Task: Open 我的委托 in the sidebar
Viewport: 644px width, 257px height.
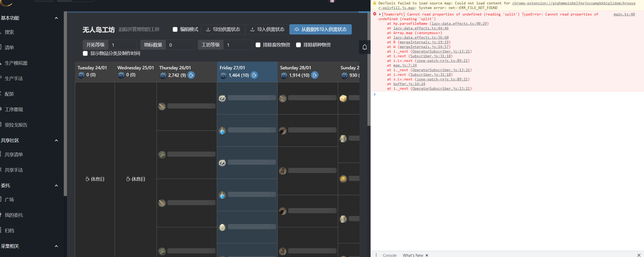Action: coord(13,215)
